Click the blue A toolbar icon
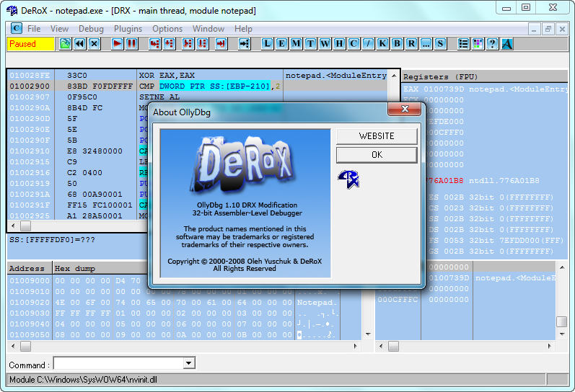Viewport: 575px width, 392px height. 506,44
